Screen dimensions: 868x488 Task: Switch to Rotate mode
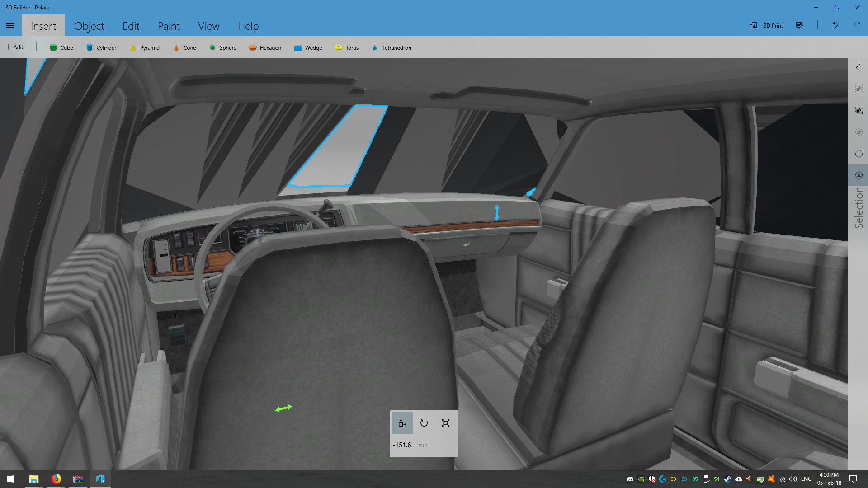(424, 423)
